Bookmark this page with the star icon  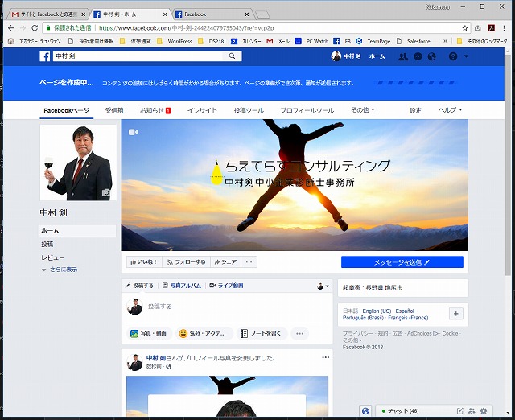click(x=465, y=27)
